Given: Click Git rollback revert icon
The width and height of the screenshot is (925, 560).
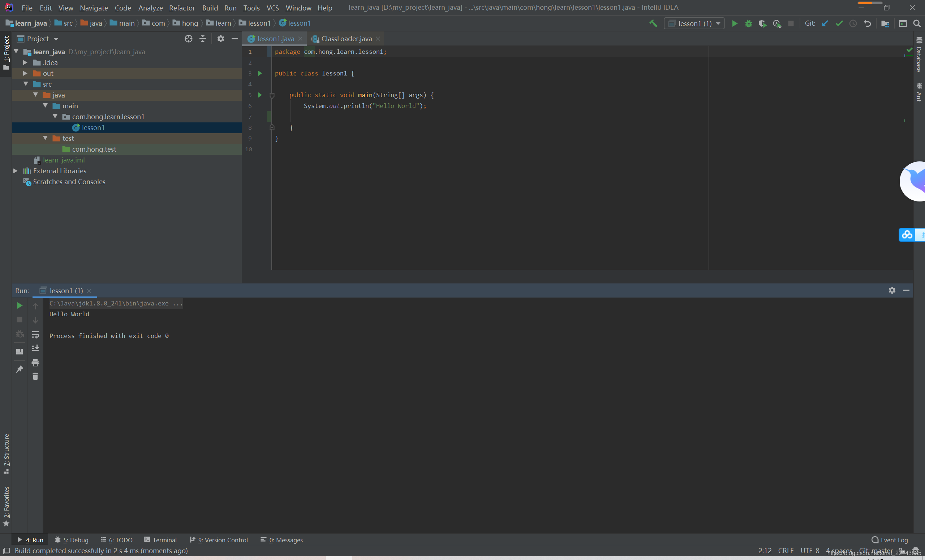Looking at the screenshot, I should 867,23.
